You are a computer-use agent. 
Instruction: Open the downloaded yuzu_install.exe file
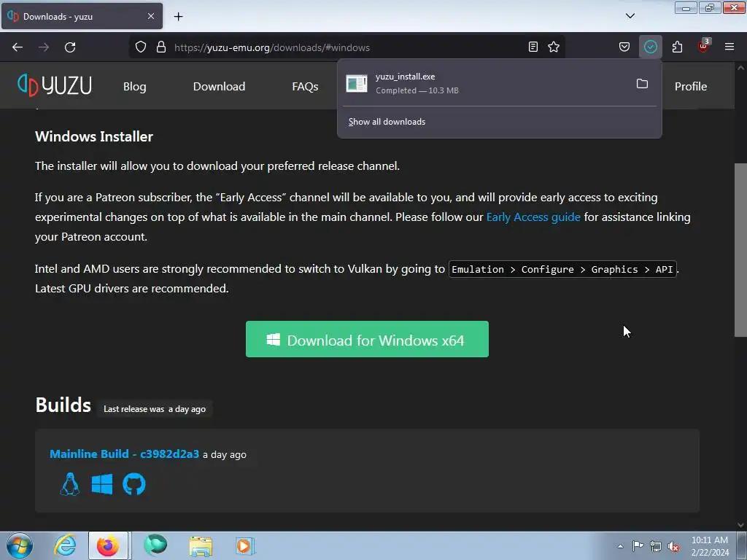point(486,83)
